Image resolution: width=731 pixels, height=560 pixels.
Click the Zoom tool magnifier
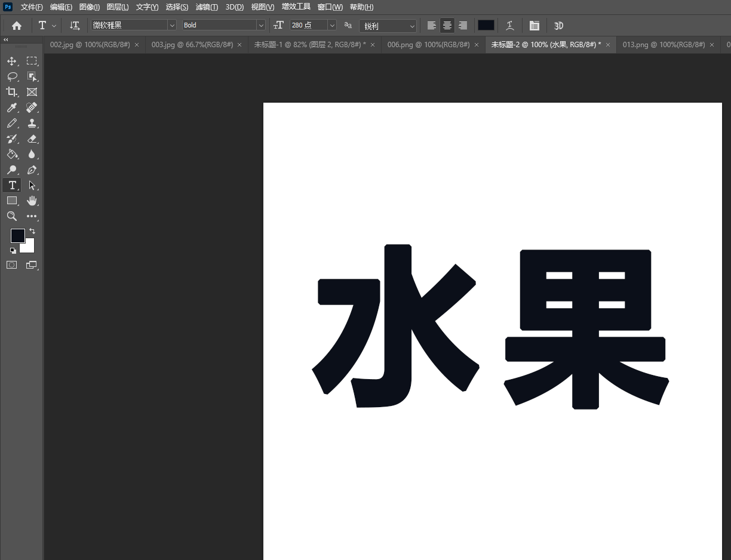tap(11, 216)
